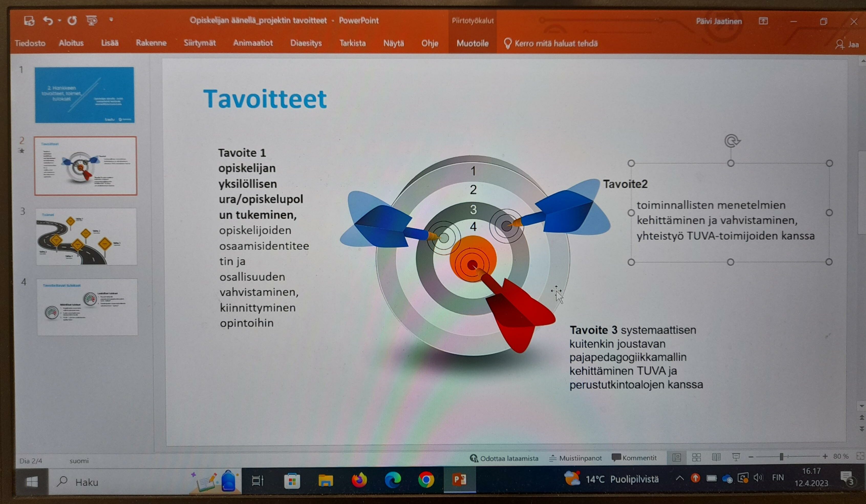The image size is (866, 504).
Task: Switch to Slide Sorter view icon
Action: [696, 457]
